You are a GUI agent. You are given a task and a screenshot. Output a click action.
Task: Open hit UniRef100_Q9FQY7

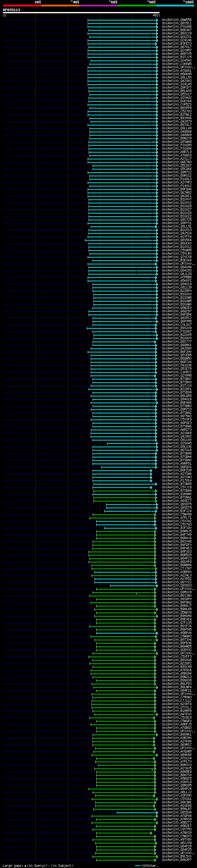point(176,88)
